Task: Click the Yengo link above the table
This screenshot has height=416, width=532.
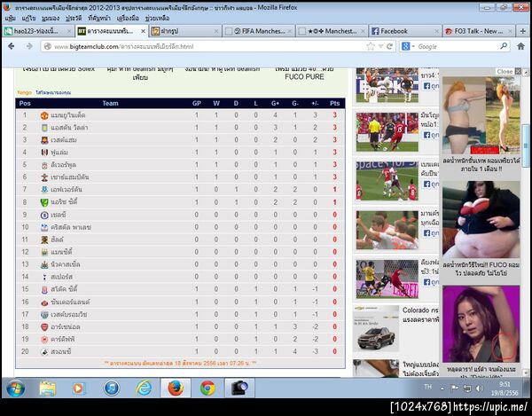Action: (24, 92)
